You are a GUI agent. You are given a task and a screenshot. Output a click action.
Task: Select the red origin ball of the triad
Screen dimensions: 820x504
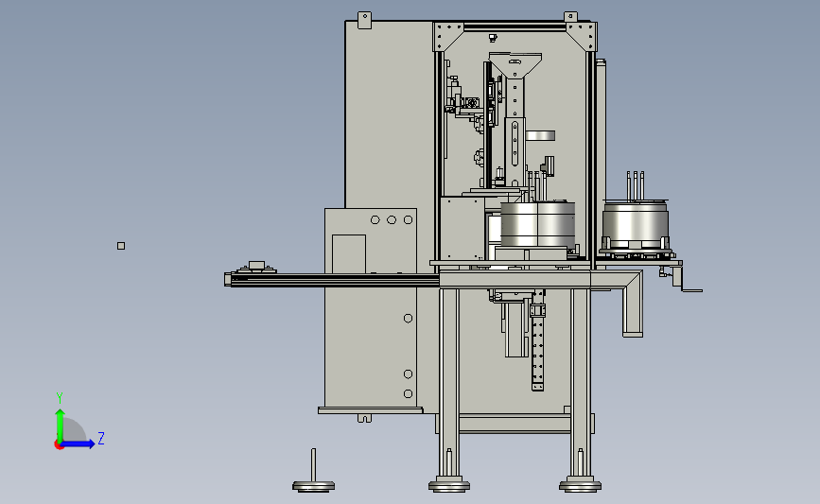pyautogui.click(x=59, y=445)
